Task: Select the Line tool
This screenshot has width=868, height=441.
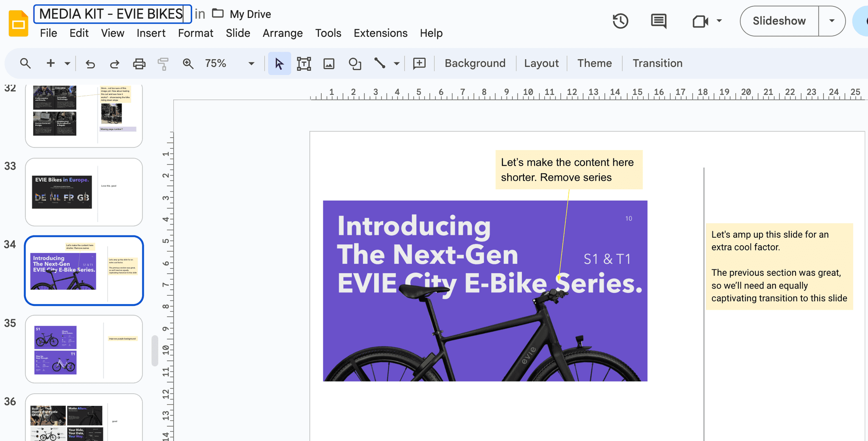Action: coord(380,64)
